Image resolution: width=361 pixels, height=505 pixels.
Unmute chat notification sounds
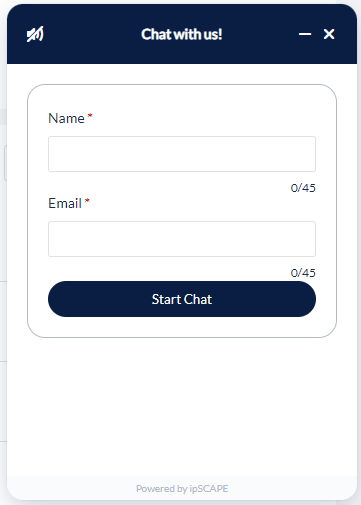tap(35, 34)
